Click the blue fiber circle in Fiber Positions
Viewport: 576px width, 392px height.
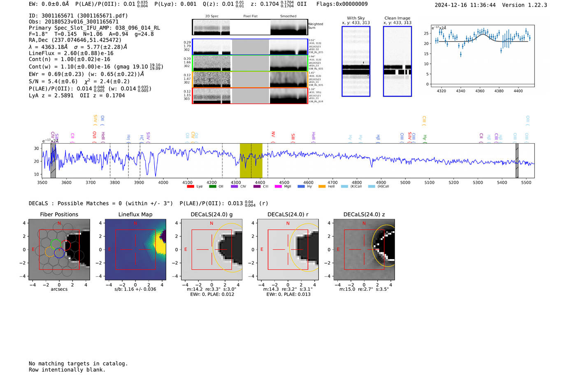pyautogui.click(x=59, y=253)
